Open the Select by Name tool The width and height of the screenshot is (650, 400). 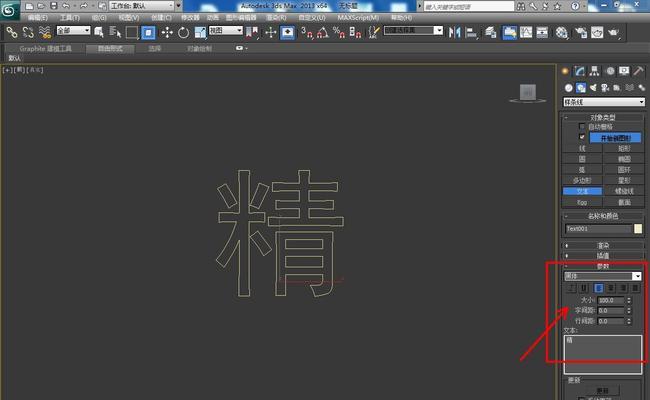point(115,32)
